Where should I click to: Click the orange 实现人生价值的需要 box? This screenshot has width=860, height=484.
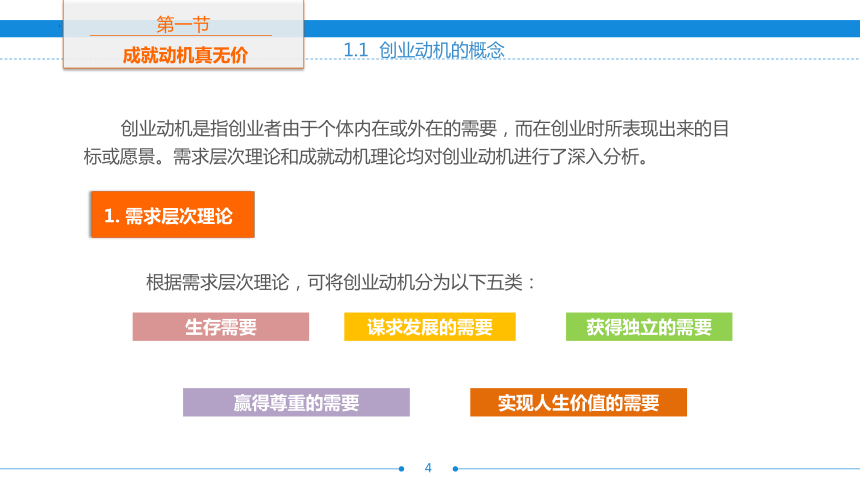coord(578,402)
